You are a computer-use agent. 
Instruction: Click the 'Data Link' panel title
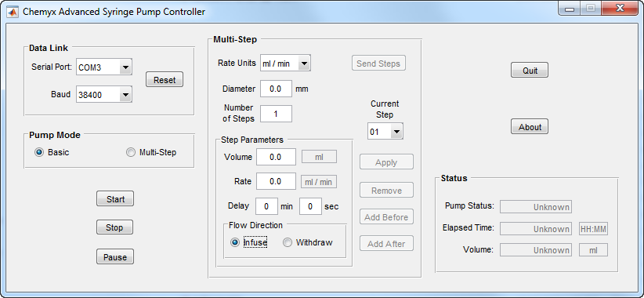(49, 48)
